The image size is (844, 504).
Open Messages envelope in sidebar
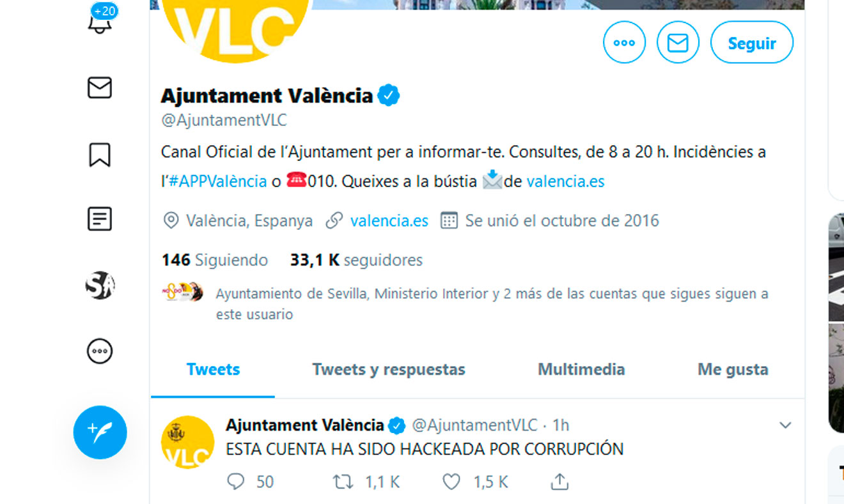coord(100,88)
